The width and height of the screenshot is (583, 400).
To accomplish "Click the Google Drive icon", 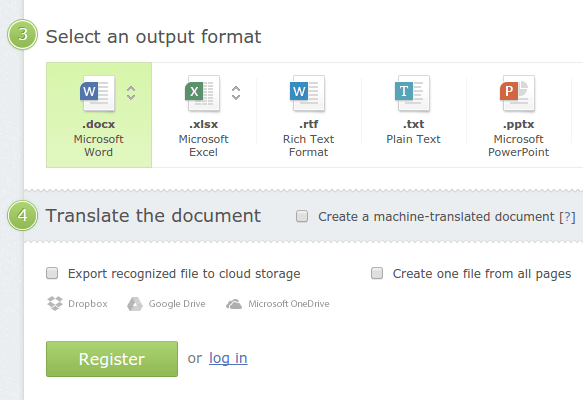I will [135, 304].
